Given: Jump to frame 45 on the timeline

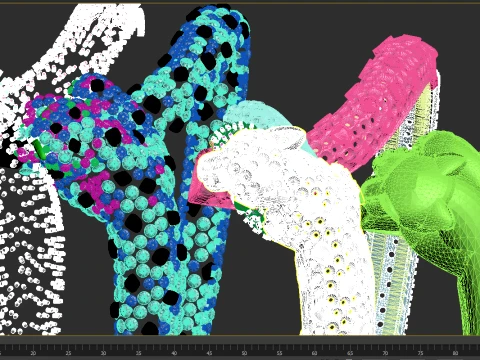Looking at the screenshot, I should (209, 353).
